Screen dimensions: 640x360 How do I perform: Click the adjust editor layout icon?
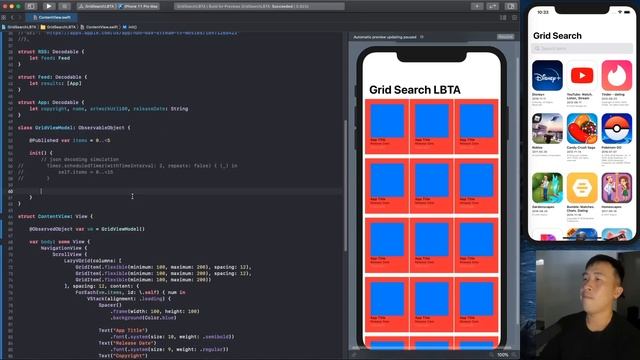tap(514, 18)
